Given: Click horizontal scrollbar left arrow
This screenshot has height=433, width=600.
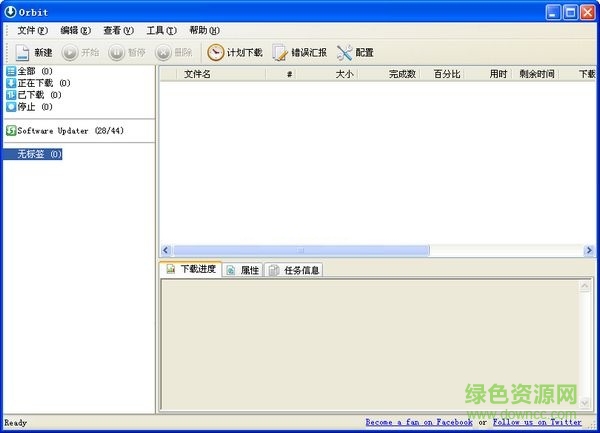Looking at the screenshot, I should pos(166,250).
